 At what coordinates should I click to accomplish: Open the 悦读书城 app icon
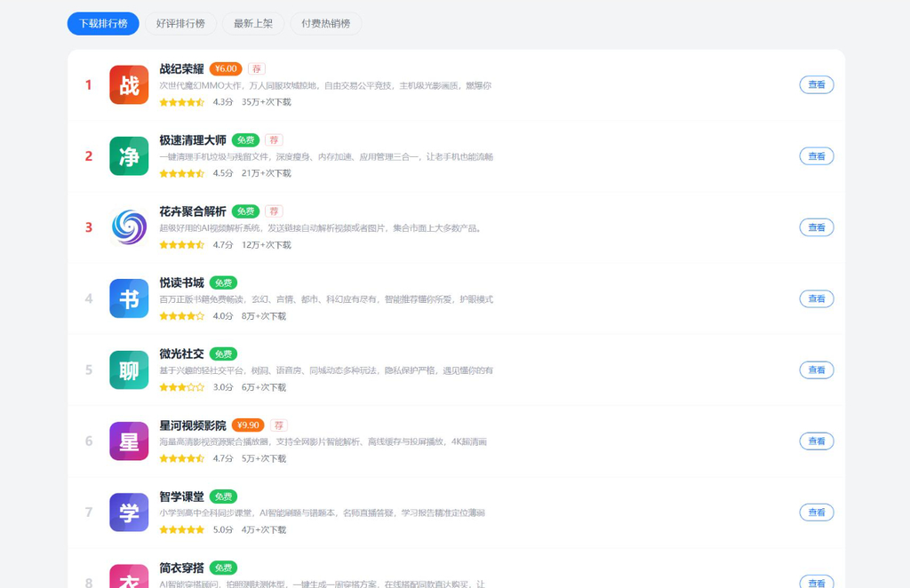click(129, 298)
